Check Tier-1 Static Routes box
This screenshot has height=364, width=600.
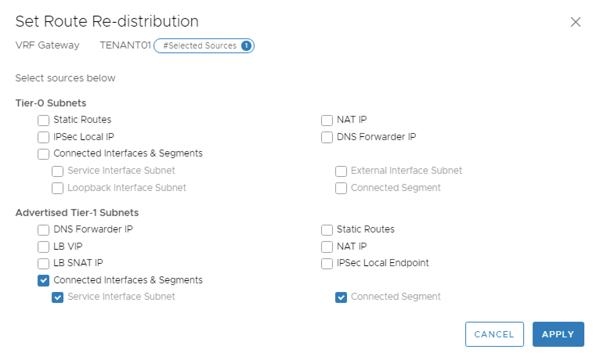click(327, 230)
